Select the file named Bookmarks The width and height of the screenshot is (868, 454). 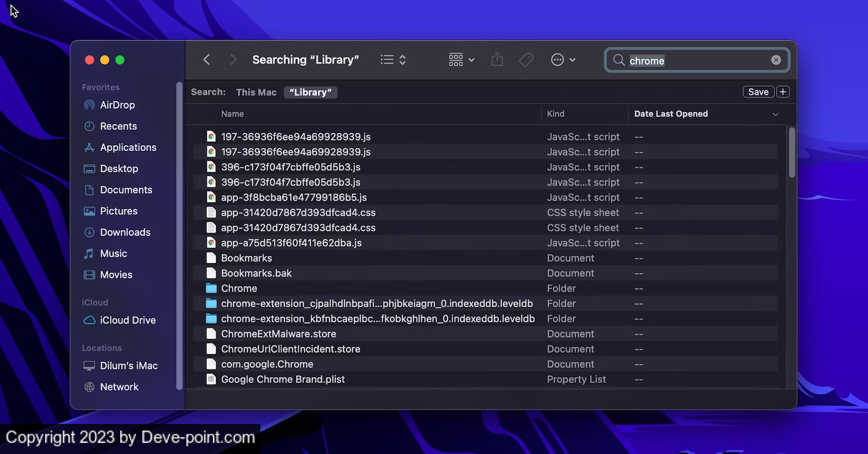[x=247, y=259]
